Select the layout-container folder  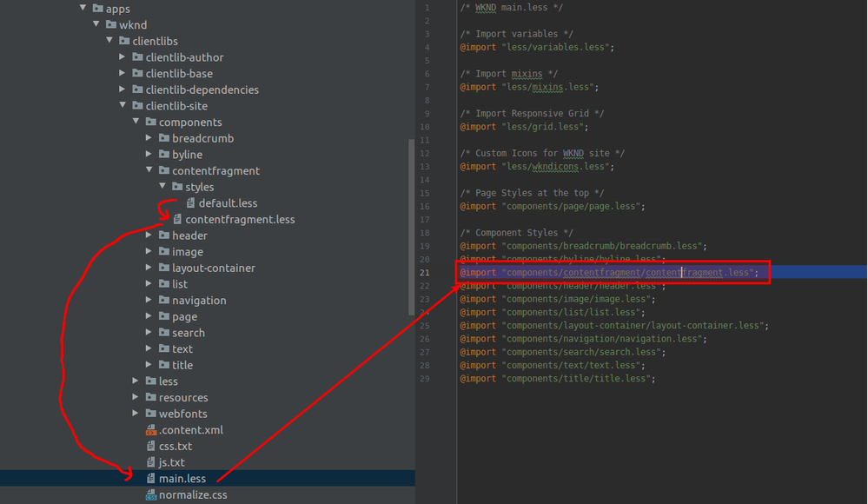[213, 269]
